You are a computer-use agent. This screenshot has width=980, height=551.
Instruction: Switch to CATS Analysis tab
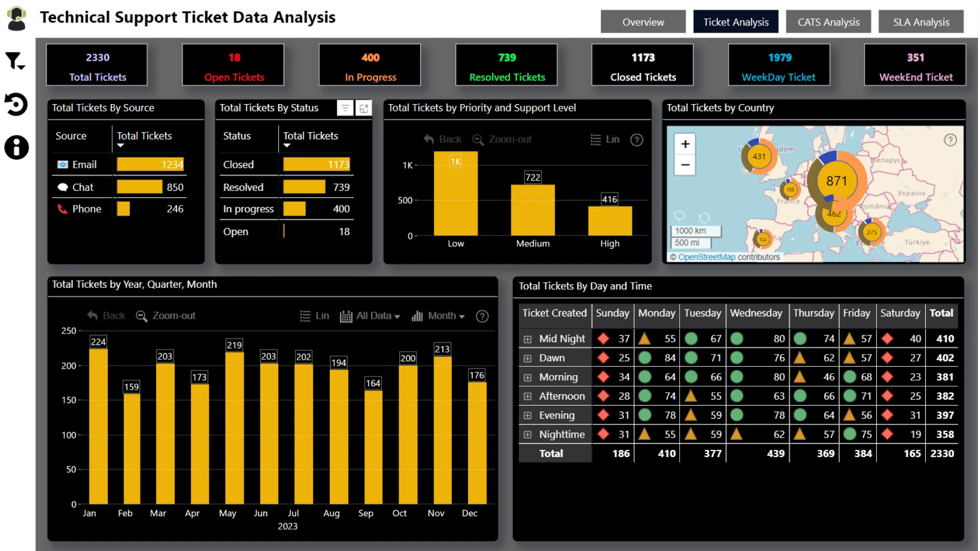click(x=828, y=22)
